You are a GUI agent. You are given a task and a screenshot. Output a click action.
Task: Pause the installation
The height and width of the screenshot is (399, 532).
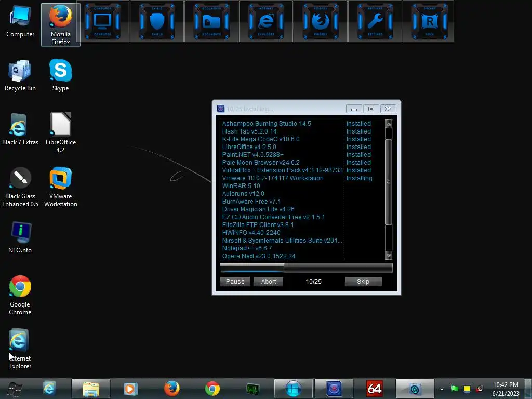[235, 281]
